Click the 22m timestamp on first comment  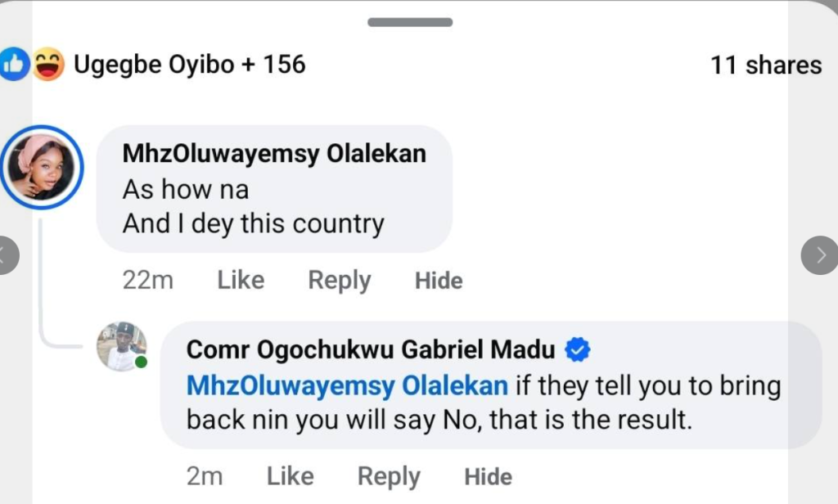(x=147, y=281)
